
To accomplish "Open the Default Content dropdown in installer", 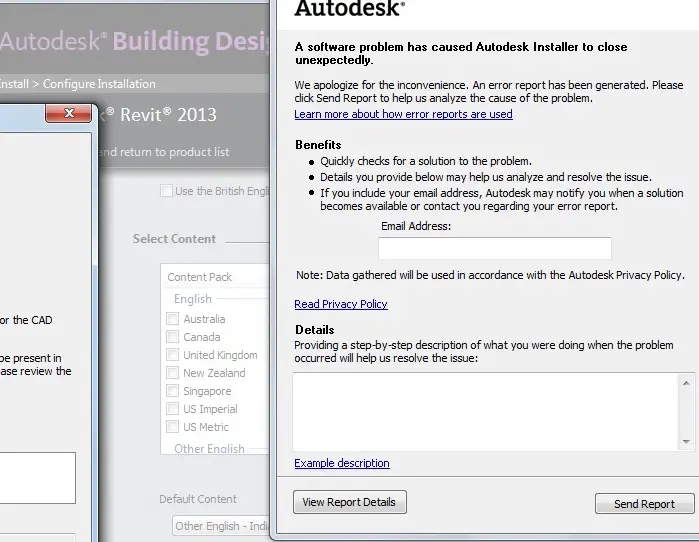I will pyautogui.click(x=221, y=526).
